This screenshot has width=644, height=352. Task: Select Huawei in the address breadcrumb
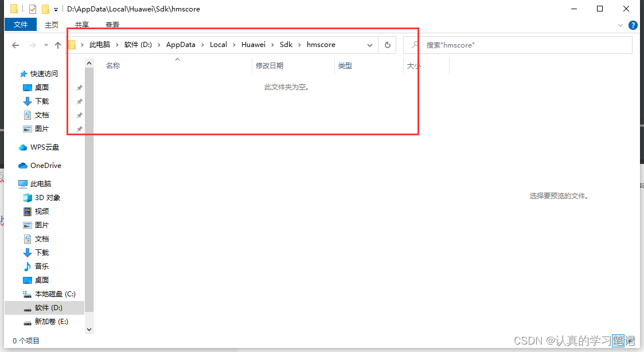pos(253,44)
